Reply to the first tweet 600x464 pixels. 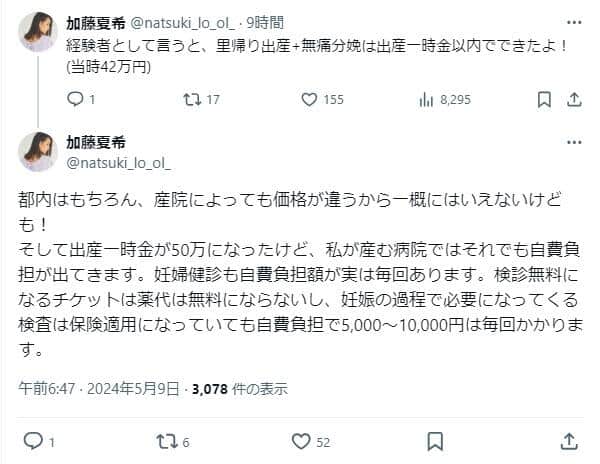(75, 99)
